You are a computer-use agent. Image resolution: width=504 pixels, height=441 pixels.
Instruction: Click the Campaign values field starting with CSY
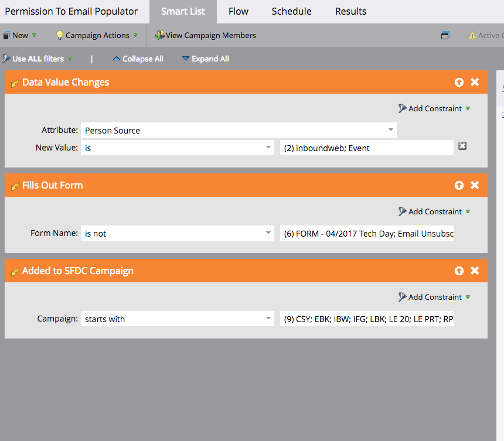click(366, 319)
